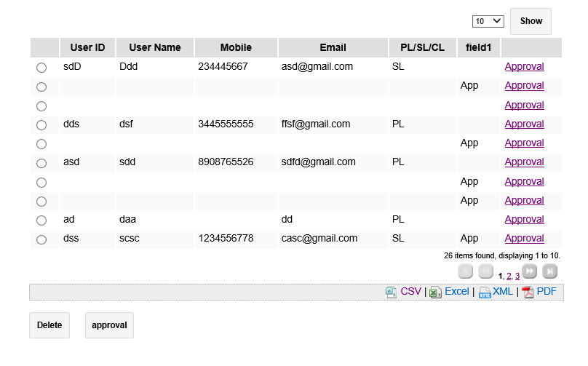Jump to the last page icon

(551, 271)
